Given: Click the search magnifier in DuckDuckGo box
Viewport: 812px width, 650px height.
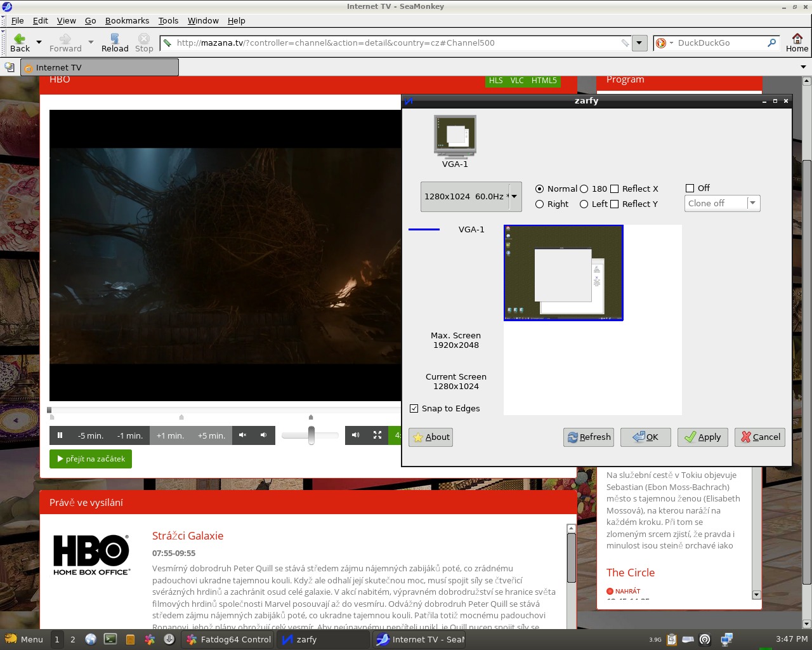Looking at the screenshot, I should 772,43.
